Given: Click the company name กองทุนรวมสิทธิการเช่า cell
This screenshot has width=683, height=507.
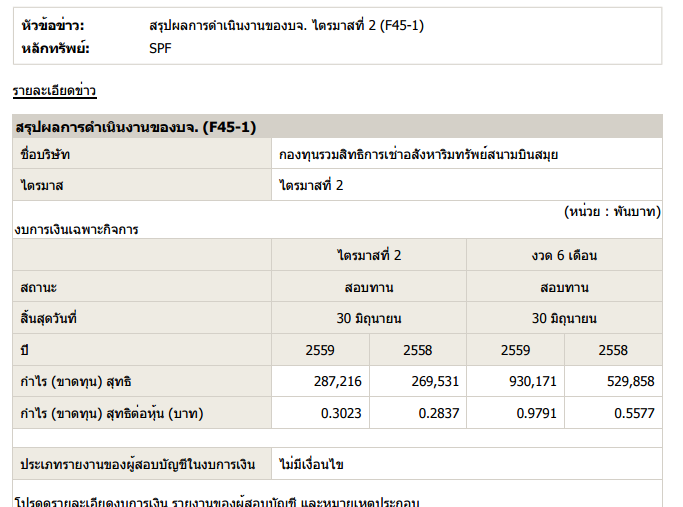Looking at the screenshot, I should click(x=419, y=155).
